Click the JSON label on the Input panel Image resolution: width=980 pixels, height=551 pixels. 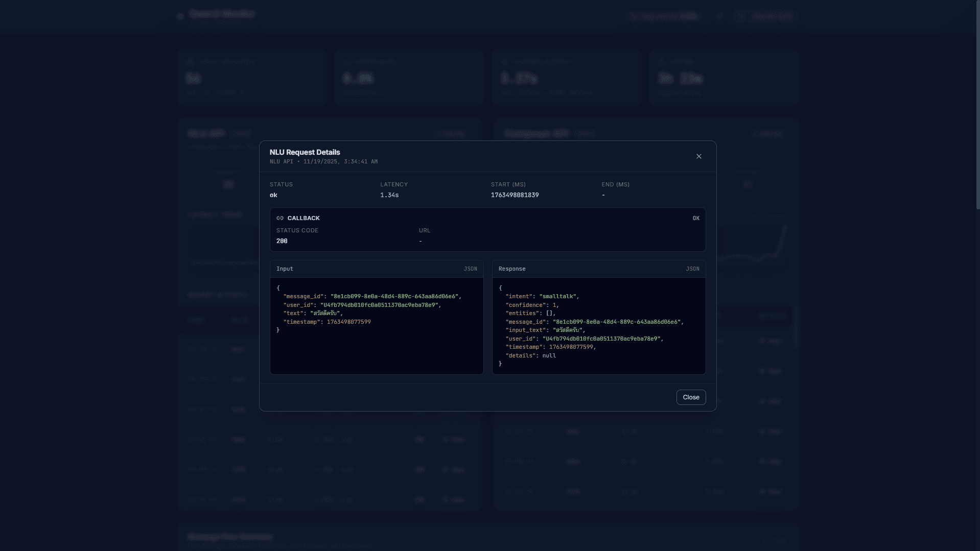coord(470,269)
